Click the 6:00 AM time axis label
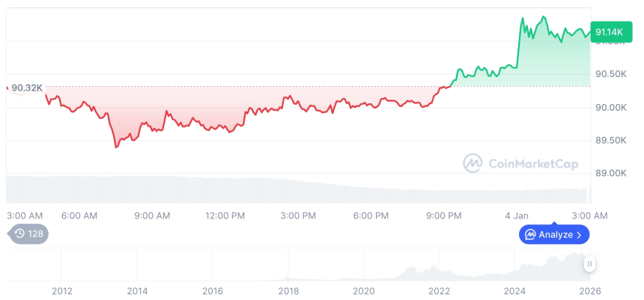Viewport: 644px width, 300px height. coord(79,215)
